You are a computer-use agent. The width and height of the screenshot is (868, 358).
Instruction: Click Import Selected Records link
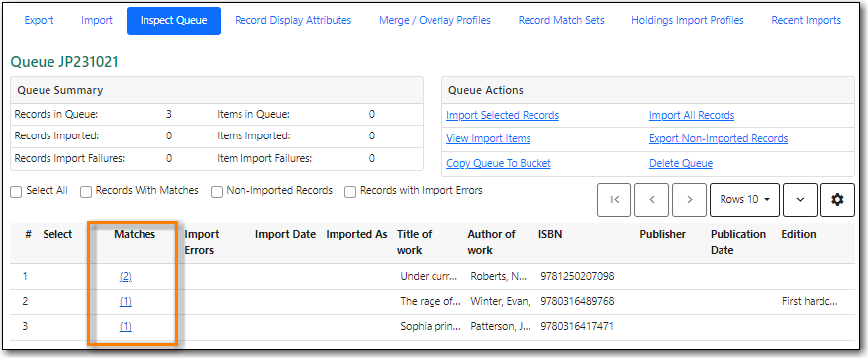click(x=503, y=115)
